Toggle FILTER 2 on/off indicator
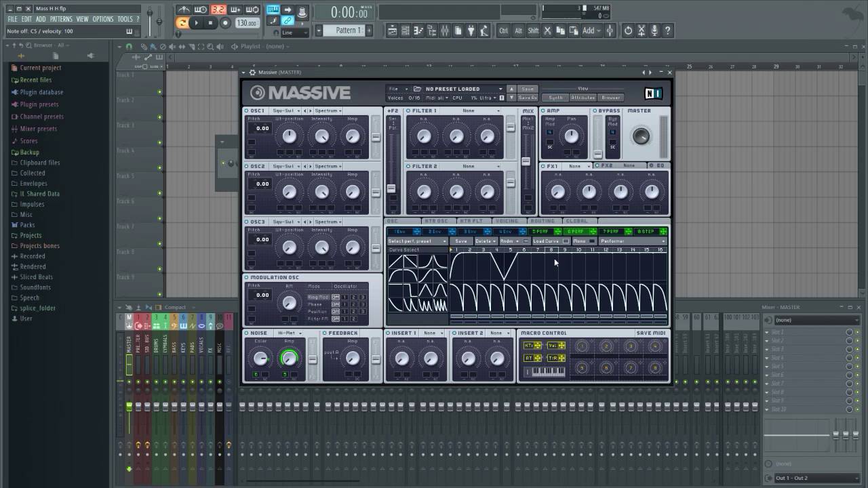 [408, 166]
